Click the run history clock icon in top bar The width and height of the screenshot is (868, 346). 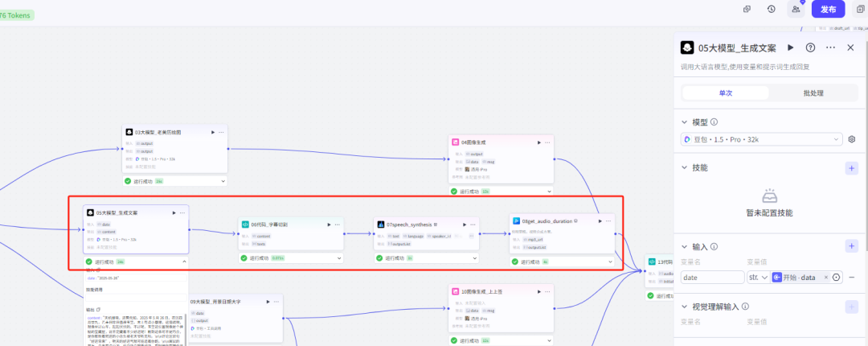[772, 9]
